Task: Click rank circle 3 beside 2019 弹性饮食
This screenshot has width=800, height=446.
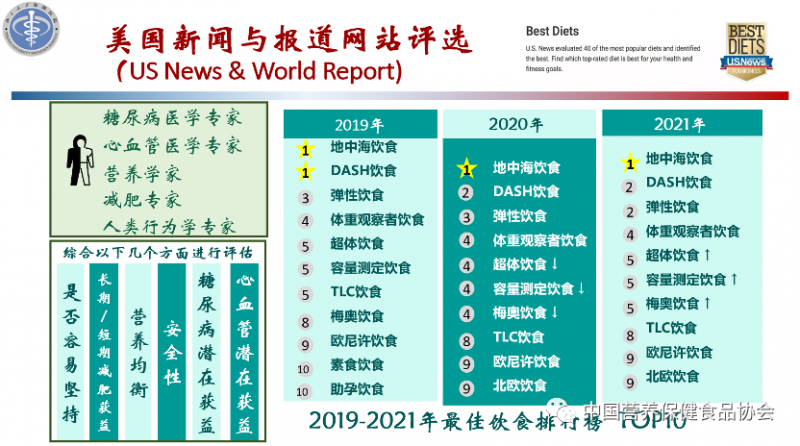Action: click(x=305, y=197)
